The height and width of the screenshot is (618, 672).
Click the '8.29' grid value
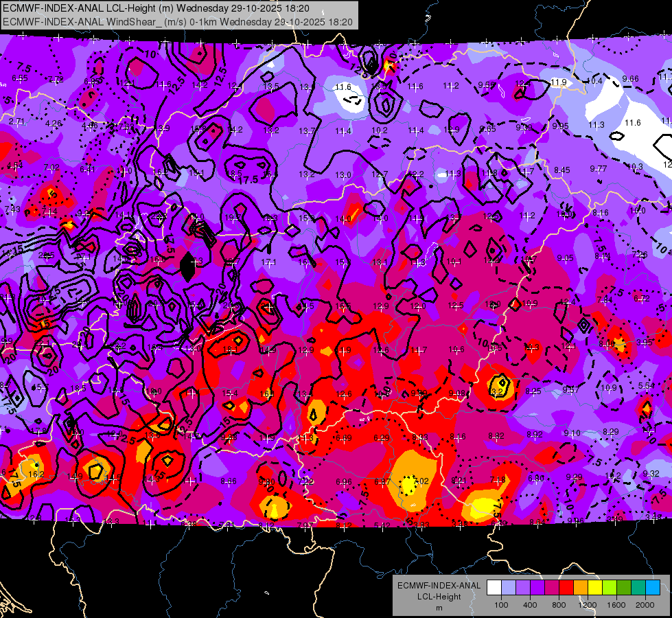tap(611, 431)
